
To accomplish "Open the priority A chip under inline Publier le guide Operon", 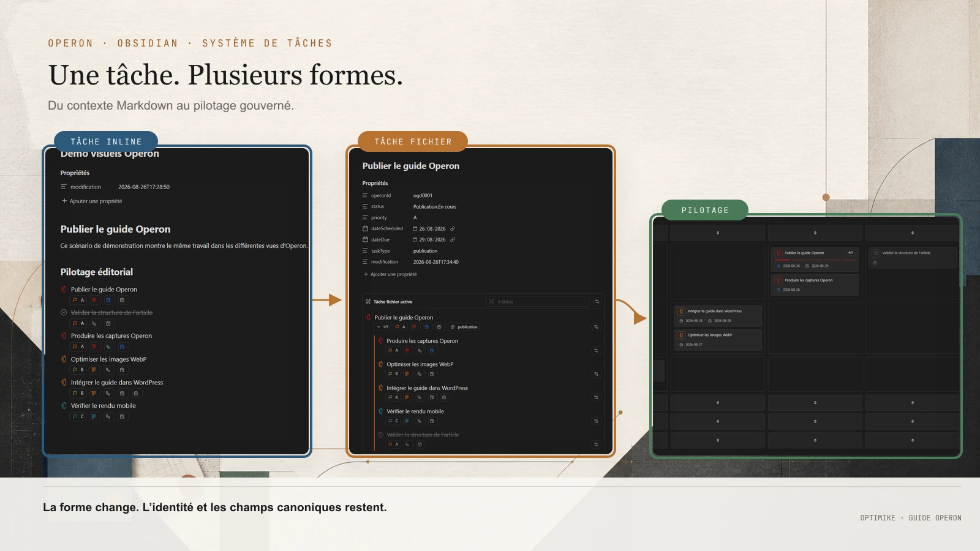I will click(78, 300).
